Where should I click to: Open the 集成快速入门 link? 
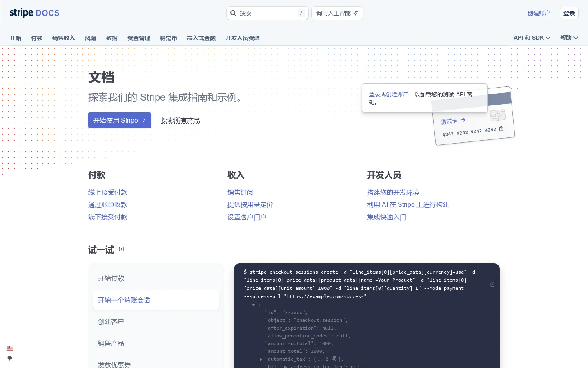click(x=387, y=217)
